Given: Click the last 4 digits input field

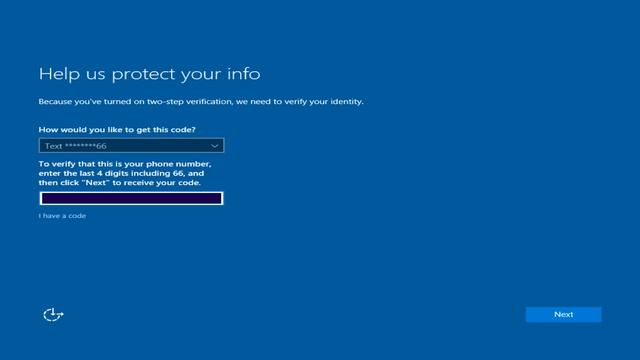Looking at the screenshot, I should (x=131, y=198).
